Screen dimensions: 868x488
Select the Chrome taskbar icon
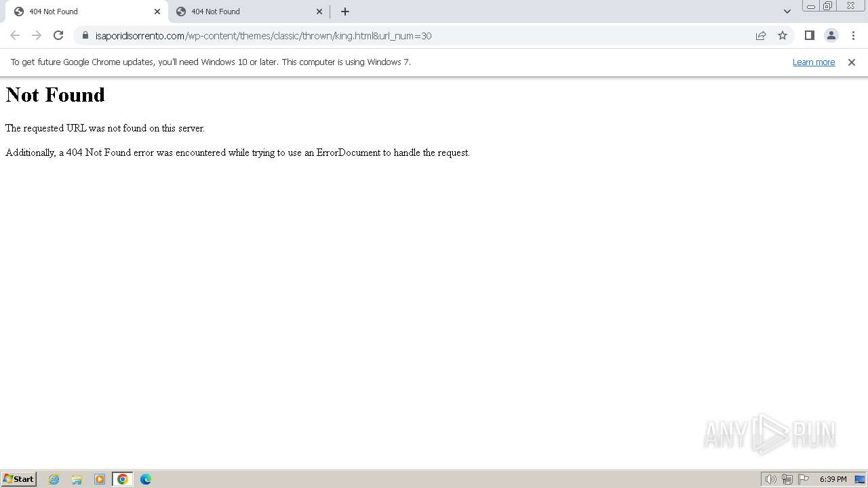pyautogui.click(x=123, y=479)
